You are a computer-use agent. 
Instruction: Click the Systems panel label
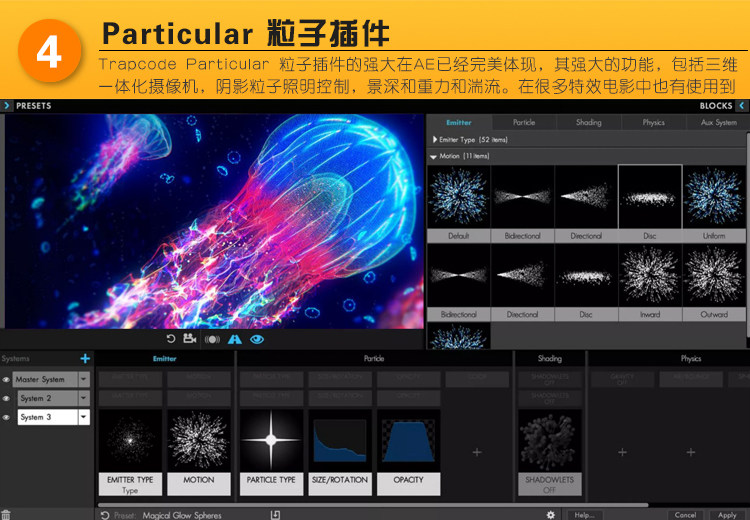(15, 358)
